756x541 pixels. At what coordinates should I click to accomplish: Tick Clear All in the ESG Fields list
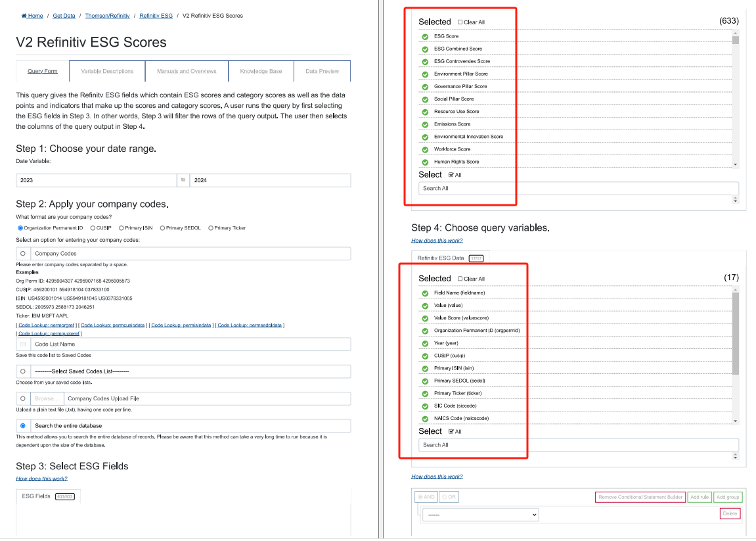[460, 22]
